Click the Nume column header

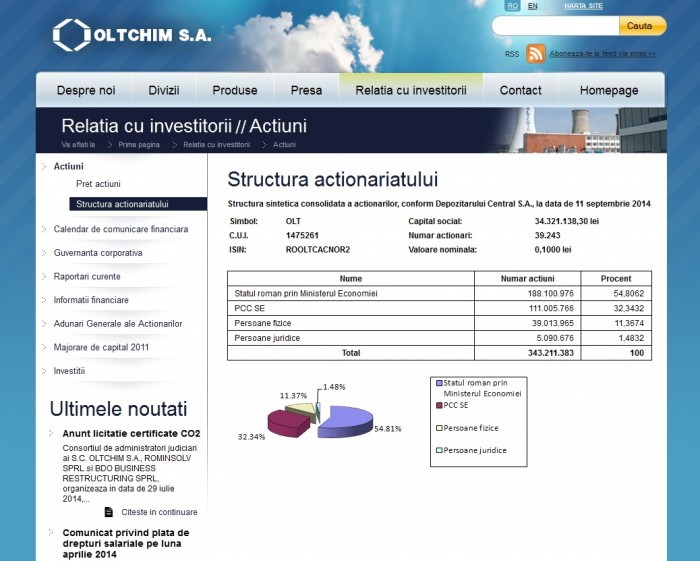coord(351,278)
